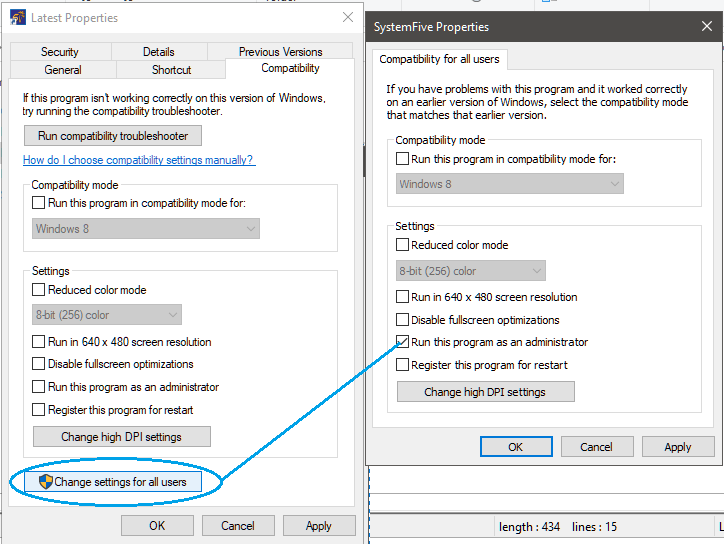Uncheck Run this program as an administrator in SystemFive
The width and height of the screenshot is (724, 544).
tap(403, 342)
